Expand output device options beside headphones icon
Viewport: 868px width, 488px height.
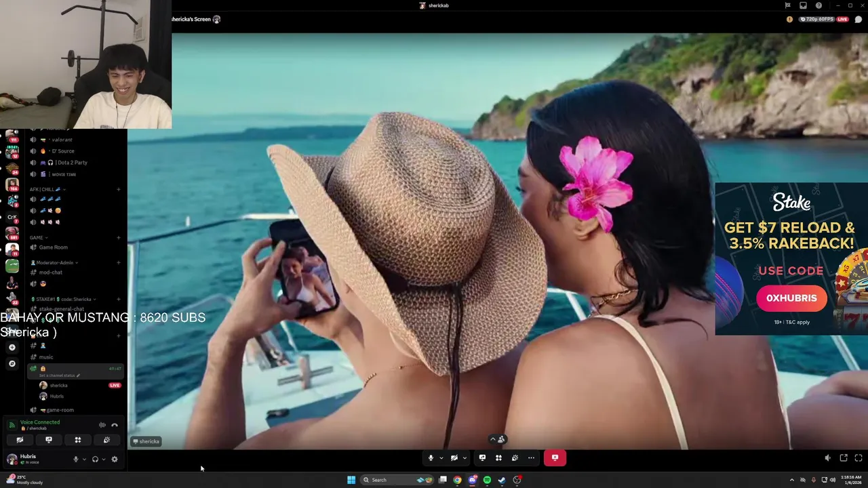click(103, 459)
